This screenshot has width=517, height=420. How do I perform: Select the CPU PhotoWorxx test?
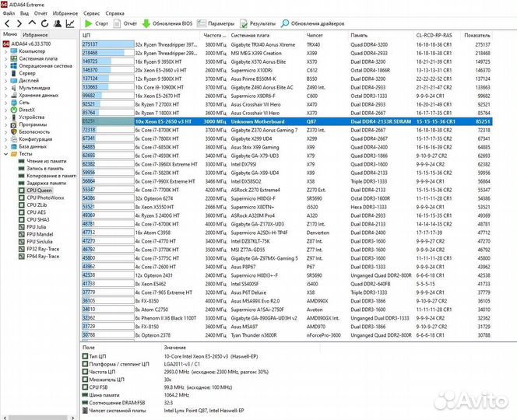[x=41, y=198]
